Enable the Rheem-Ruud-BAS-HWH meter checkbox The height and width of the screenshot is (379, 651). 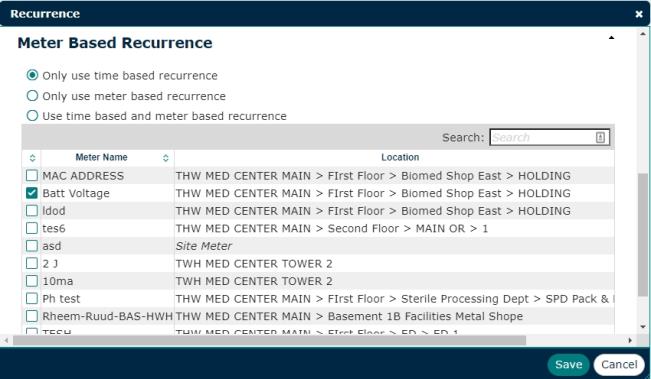(32, 316)
